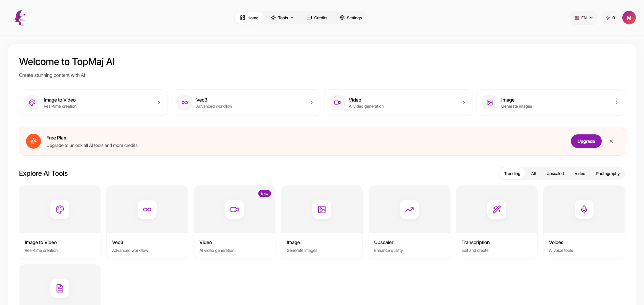The height and width of the screenshot is (305, 644).
Task: Open the EN language selector
Action: [583, 18]
